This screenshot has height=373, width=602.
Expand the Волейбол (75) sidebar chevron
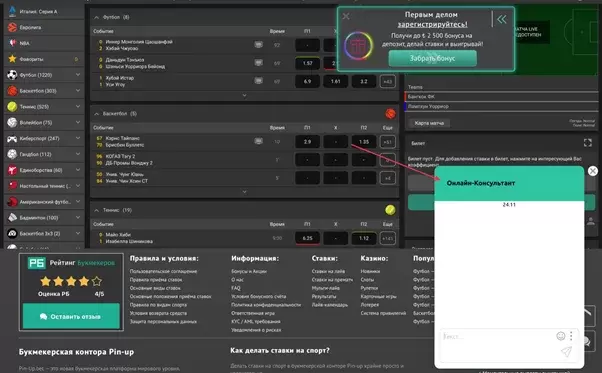pos(78,122)
